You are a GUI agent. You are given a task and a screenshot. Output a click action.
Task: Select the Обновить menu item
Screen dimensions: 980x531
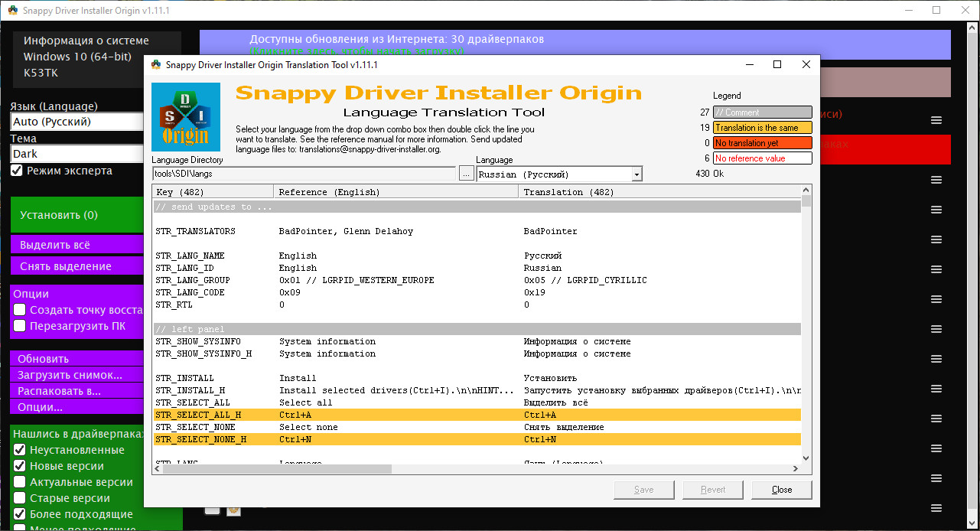[x=77, y=359]
